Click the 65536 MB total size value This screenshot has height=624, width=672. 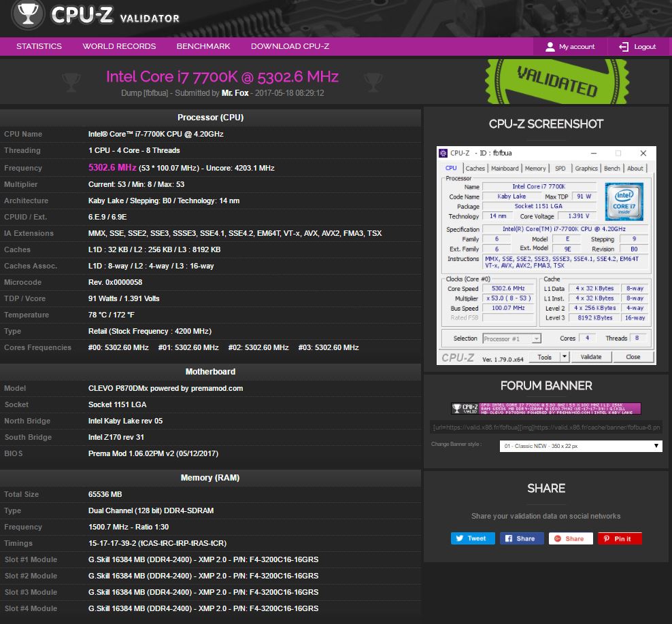pos(105,494)
